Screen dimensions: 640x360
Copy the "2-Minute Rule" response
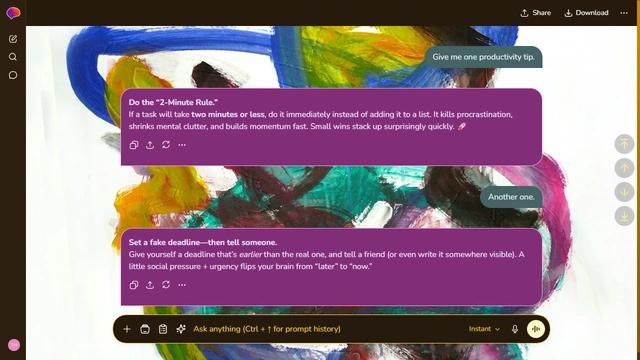[x=134, y=145]
